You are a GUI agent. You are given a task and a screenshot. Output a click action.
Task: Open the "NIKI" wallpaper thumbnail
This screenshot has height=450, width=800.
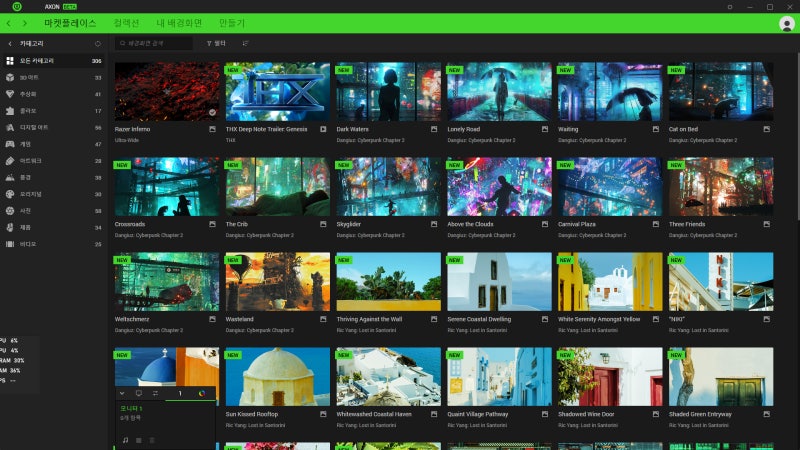tap(721, 282)
